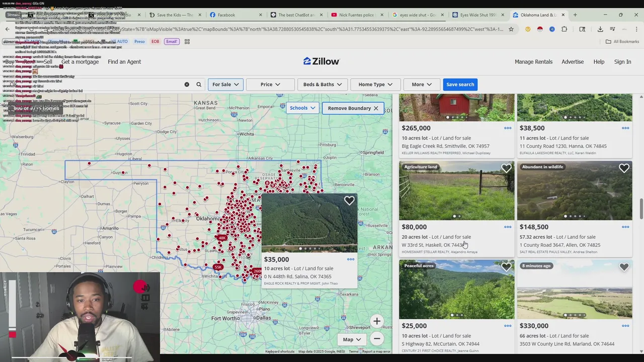Open the $80,000 Agriculture land photo
This screenshot has width=644, height=362.
click(457, 191)
